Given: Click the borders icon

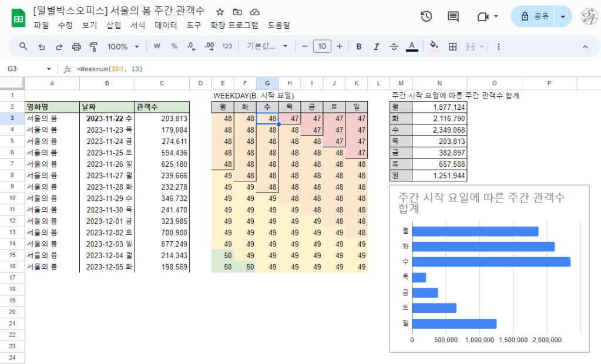Looking at the screenshot, I should click(x=452, y=46).
